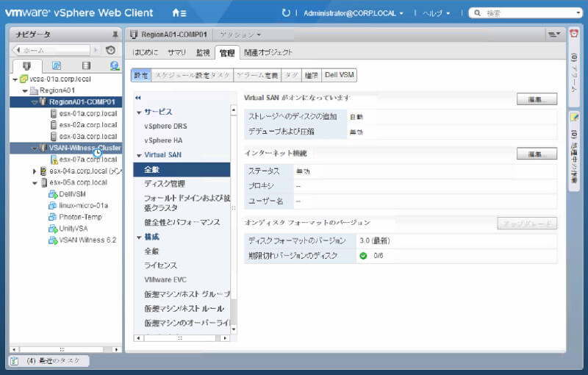Open the work in progress note icon
The image size is (588, 375).
pyautogui.click(x=574, y=118)
